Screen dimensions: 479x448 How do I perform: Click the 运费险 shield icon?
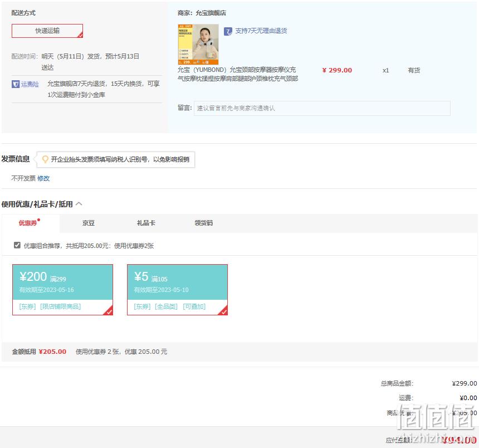[15, 84]
